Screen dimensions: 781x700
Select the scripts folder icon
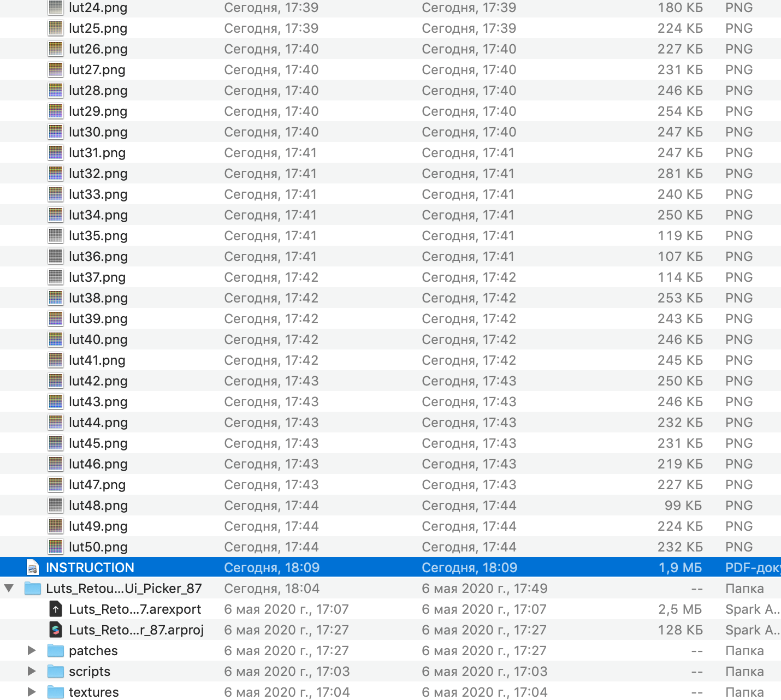point(56,672)
